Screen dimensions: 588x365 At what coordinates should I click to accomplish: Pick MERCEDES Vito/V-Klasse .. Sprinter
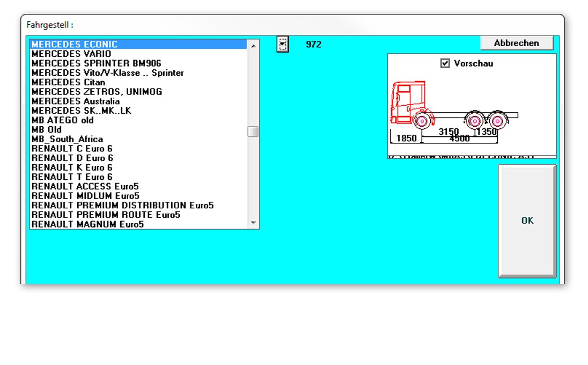point(138,73)
